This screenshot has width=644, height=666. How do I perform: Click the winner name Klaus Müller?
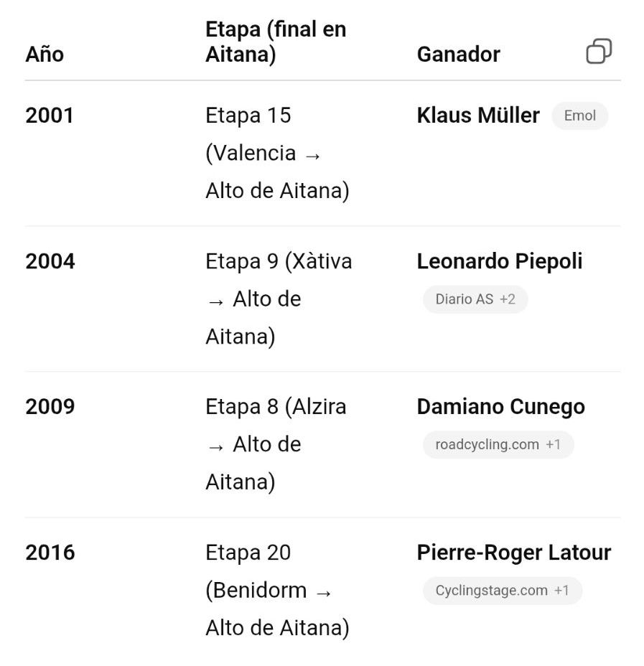[x=477, y=116]
